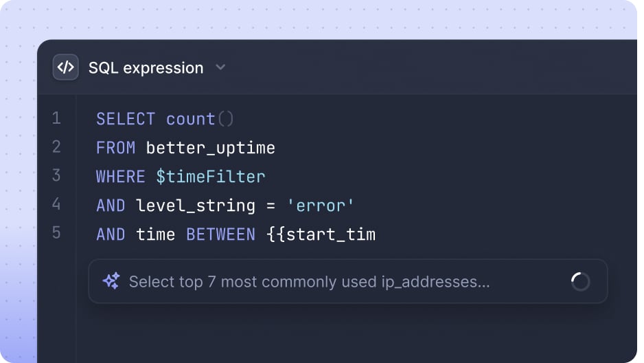Click the better_uptime table name
This screenshot has height=363, width=644.
tap(211, 148)
